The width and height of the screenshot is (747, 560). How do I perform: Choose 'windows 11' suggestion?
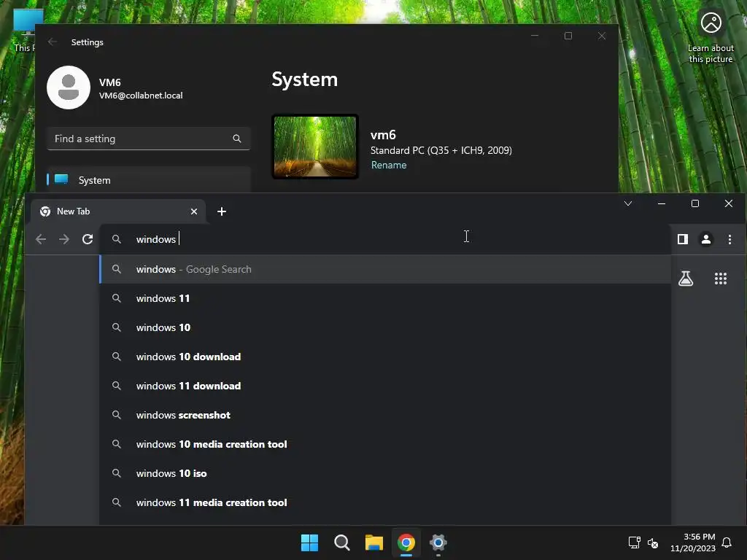[x=385, y=298]
